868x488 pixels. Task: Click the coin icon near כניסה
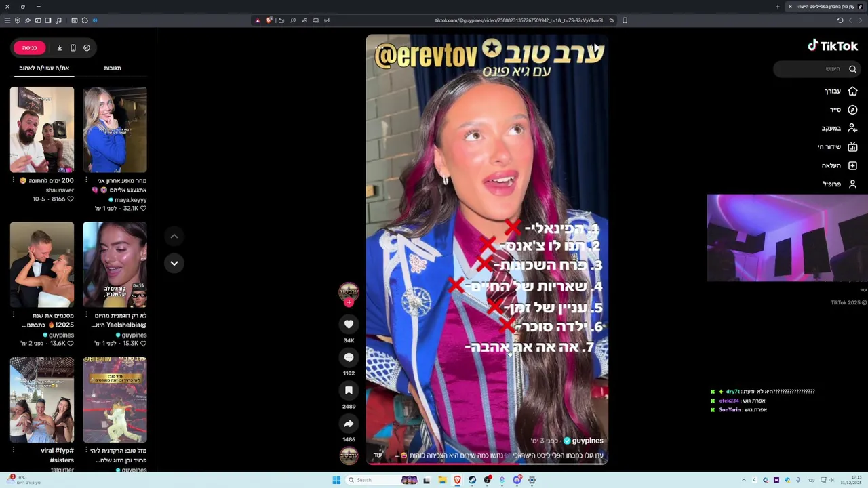click(x=87, y=47)
